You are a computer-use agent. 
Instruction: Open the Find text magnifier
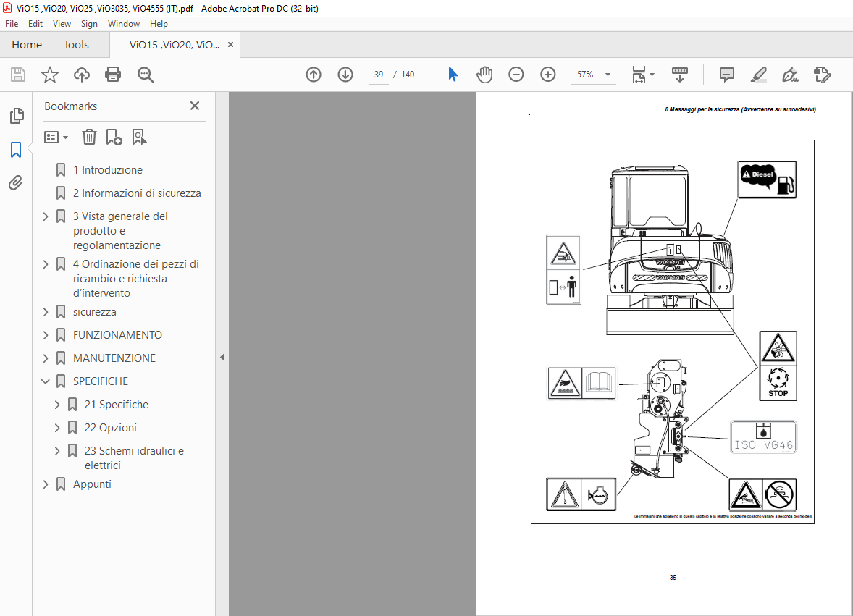(146, 75)
